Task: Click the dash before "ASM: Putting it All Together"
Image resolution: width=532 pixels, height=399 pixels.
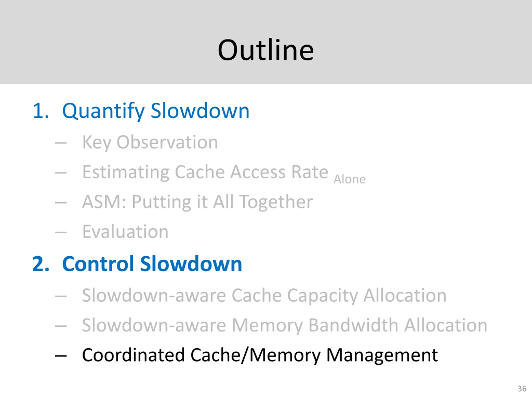Action: tap(61, 202)
